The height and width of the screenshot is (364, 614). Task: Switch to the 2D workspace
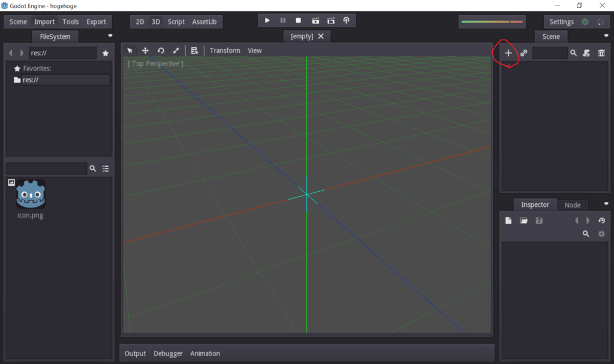click(140, 22)
